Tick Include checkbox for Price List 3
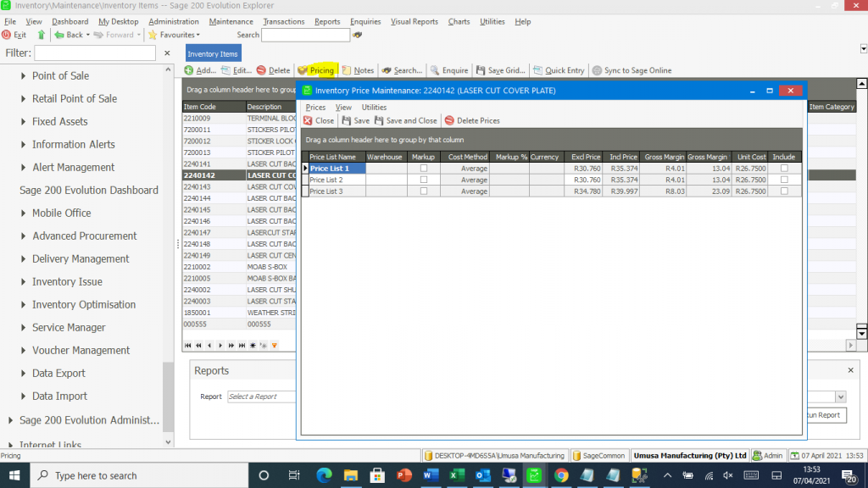This screenshot has width=868, height=488. click(784, 191)
